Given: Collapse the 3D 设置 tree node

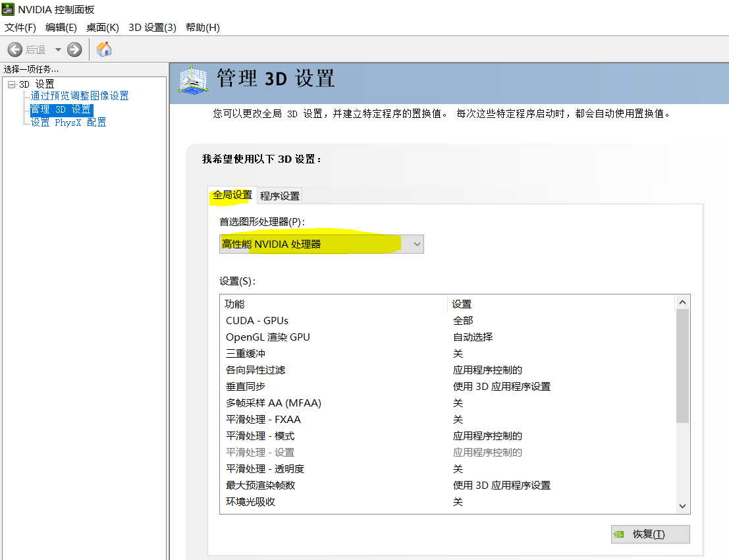Looking at the screenshot, I should tap(11, 84).
